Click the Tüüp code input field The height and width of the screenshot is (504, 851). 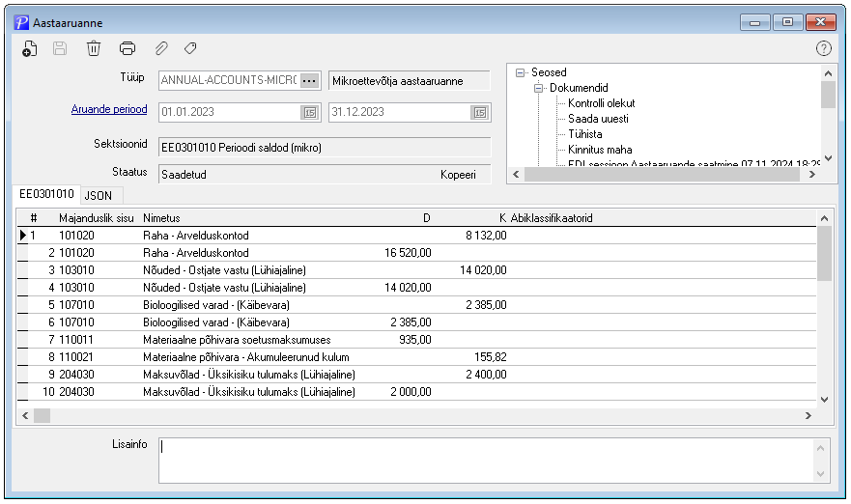[229, 81]
